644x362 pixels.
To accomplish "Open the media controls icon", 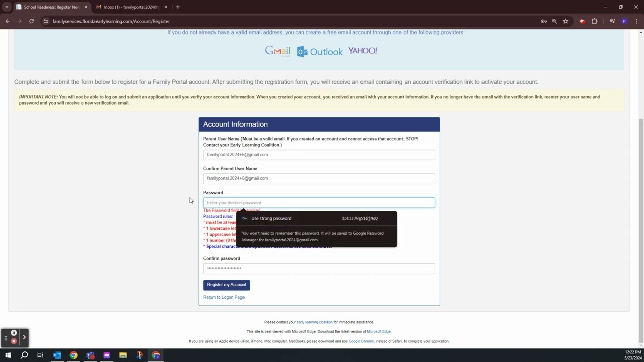I will pyautogui.click(x=612, y=21).
